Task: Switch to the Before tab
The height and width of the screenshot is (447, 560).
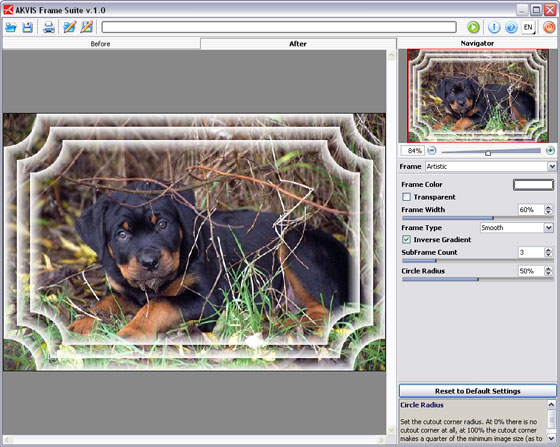Action: point(101,44)
